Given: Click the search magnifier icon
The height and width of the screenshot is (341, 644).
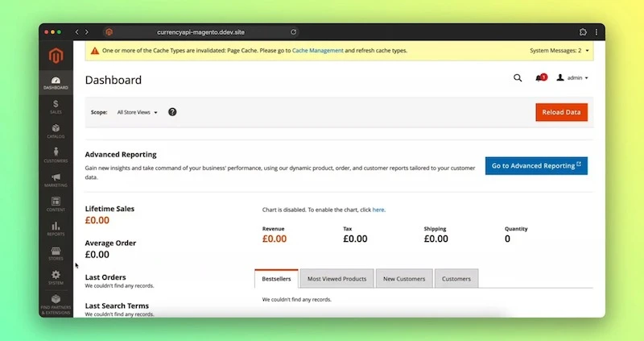Looking at the screenshot, I should (x=518, y=78).
